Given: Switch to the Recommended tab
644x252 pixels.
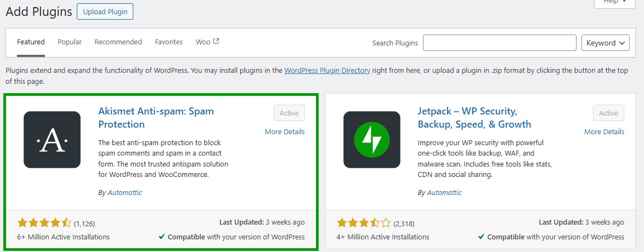Looking at the screenshot, I should click(118, 42).
